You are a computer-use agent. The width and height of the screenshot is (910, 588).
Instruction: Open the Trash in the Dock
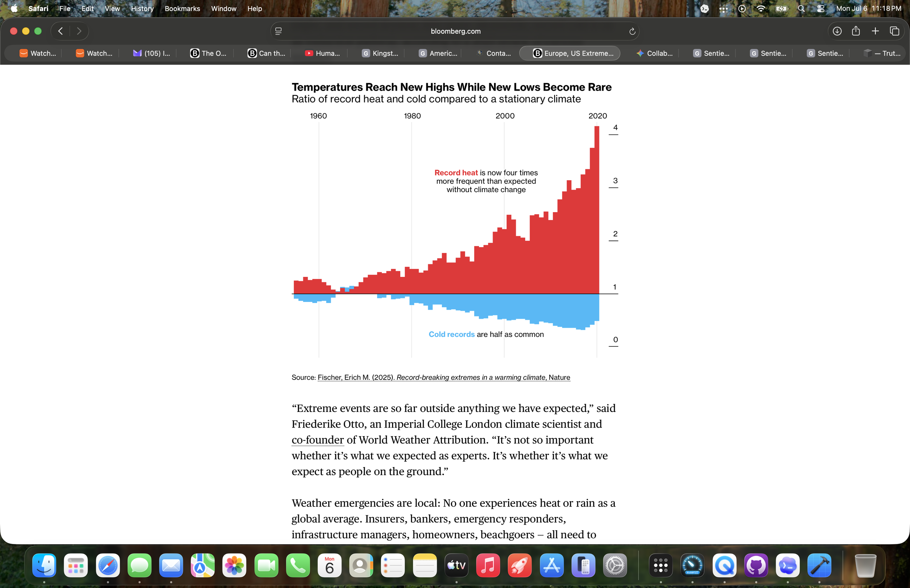[865, 565]
